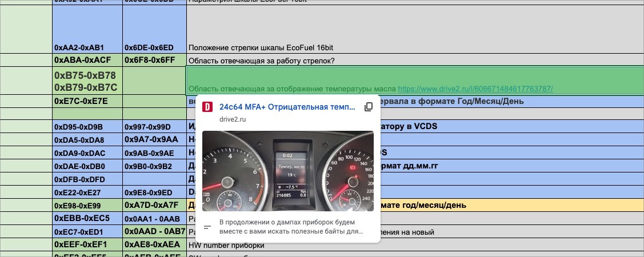The width and height of the screenshot is (644, 257).
Task: Click the drive2.ru domain text in preview
Action: pyautogui.click(x=234, y=119)
